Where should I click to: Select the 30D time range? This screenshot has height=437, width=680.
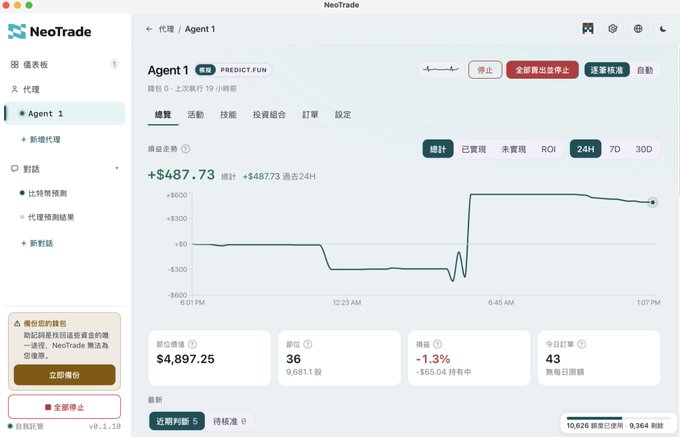[x=644, y=149]
